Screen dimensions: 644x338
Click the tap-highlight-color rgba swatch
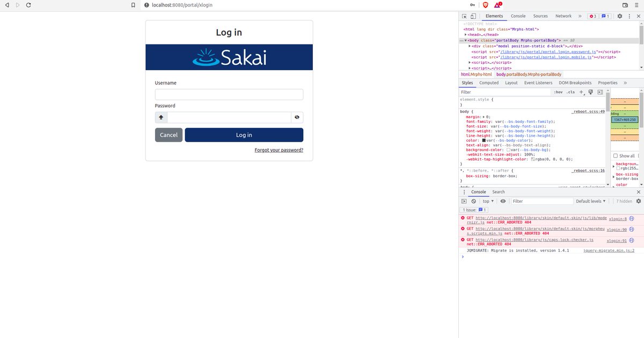pos(533,159)
